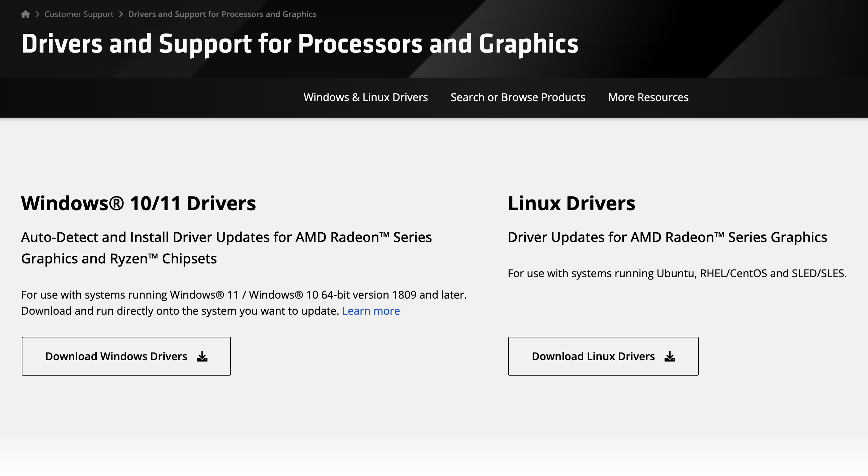This screenshot has height=476, width=868.
Task: Click the Linux Drivers heading
Action: tap(572, 203)
